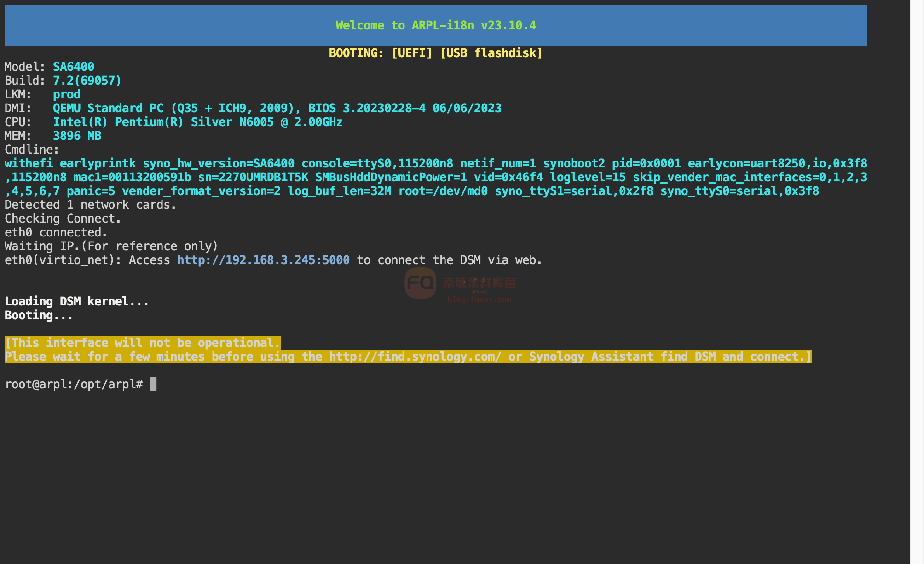This screenshot has width=924, height=564.
Task: Click 'log_buf_len=32M' in the cmdline
Action: click(339, 191)
